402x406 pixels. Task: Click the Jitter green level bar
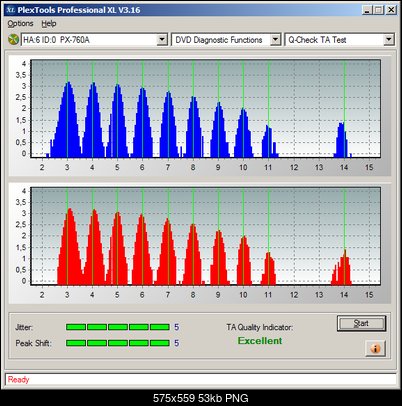pyautogui.click(x=118, y=327)
